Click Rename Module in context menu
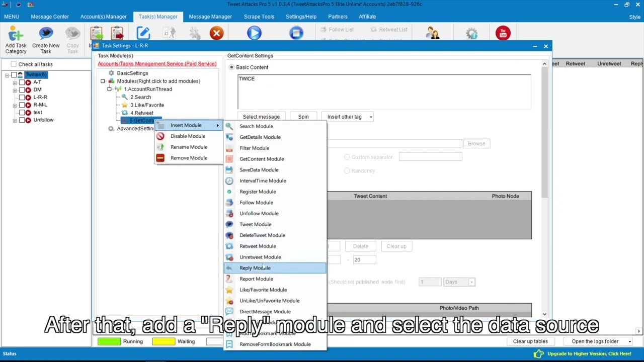644x362 pixels. pos(188,147)
